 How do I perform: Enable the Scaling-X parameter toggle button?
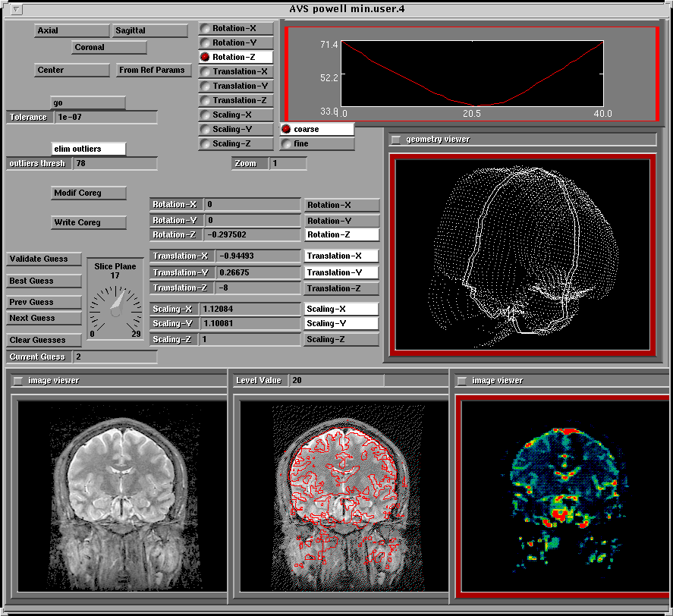[341, 310]
